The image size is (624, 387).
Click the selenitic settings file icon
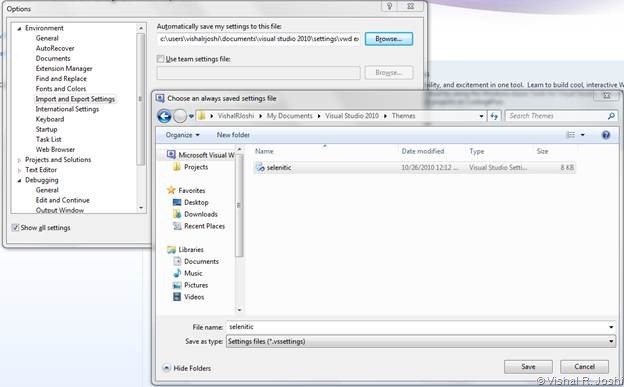[260, 168]
